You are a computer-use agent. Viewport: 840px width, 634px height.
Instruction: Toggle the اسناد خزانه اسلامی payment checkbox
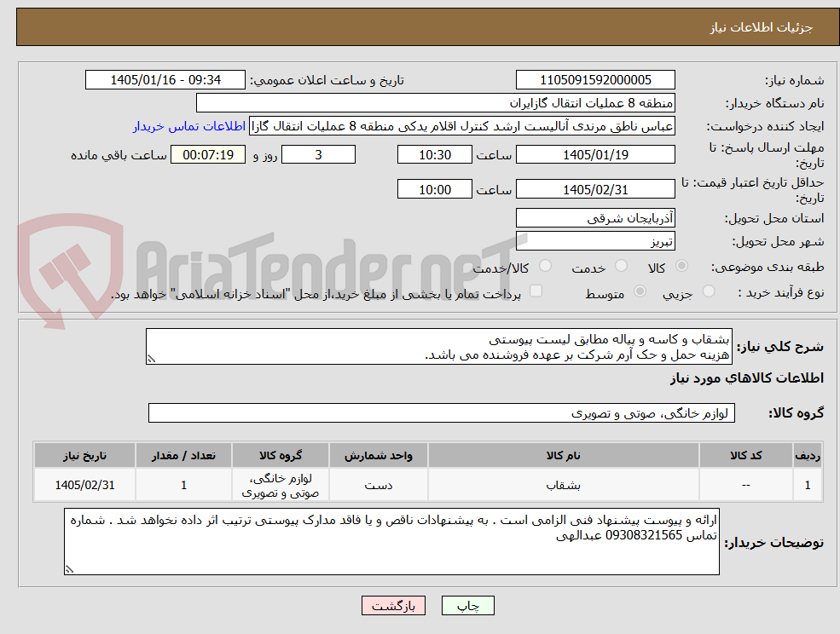(x=536, y=291)
